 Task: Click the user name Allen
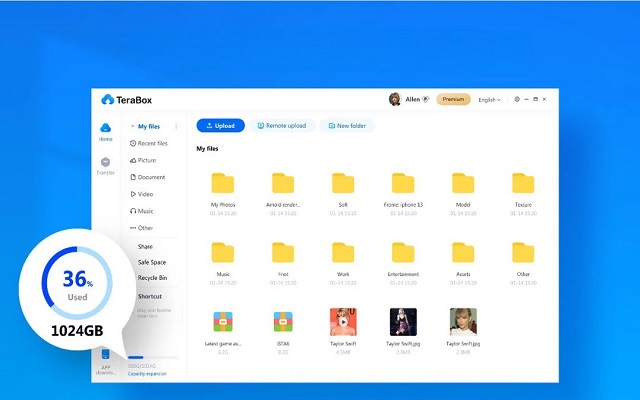pos(413,99)
